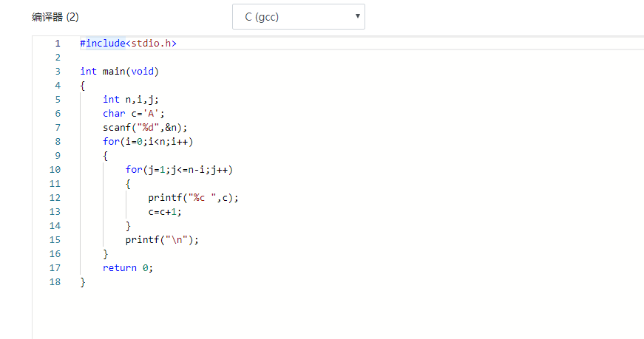Screen dimensions: 644x339
Task: Click the printf("%c ",c); line
Action: 193,198
